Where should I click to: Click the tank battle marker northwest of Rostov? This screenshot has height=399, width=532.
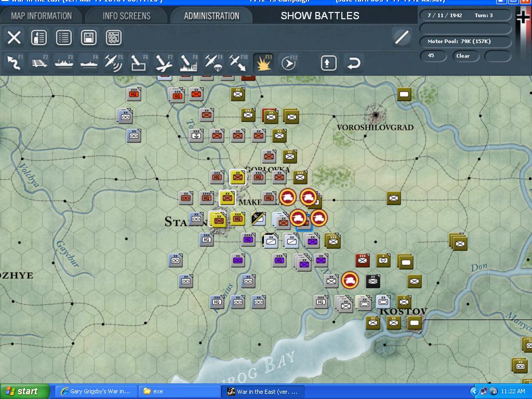(350, 280)
